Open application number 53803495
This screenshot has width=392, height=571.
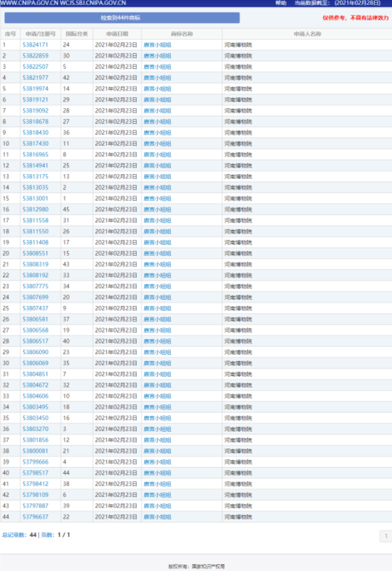click(35, 408)
